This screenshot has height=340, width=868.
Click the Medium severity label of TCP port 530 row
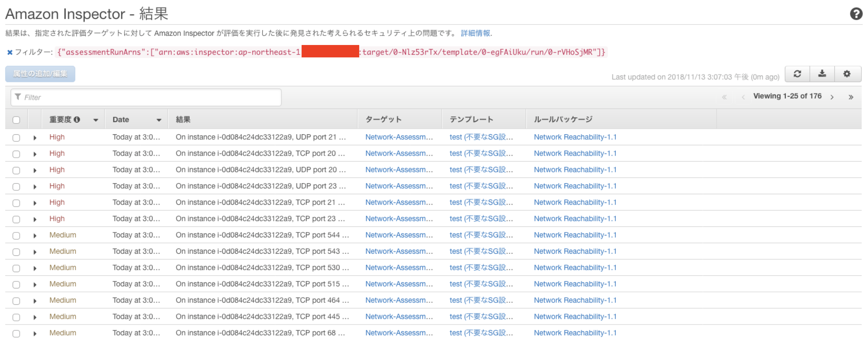(x=63, y=268)
